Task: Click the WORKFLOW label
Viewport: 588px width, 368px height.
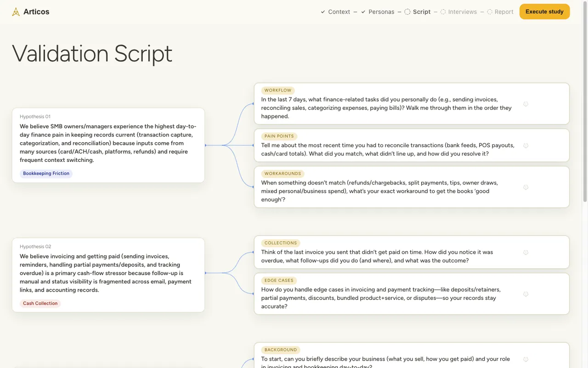Action: (278, 91)
